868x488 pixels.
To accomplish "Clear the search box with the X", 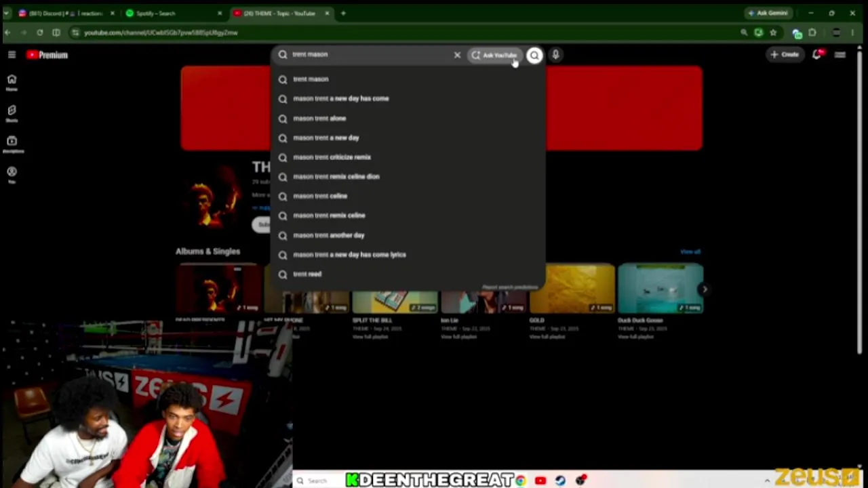I will [x=457, y=55].
